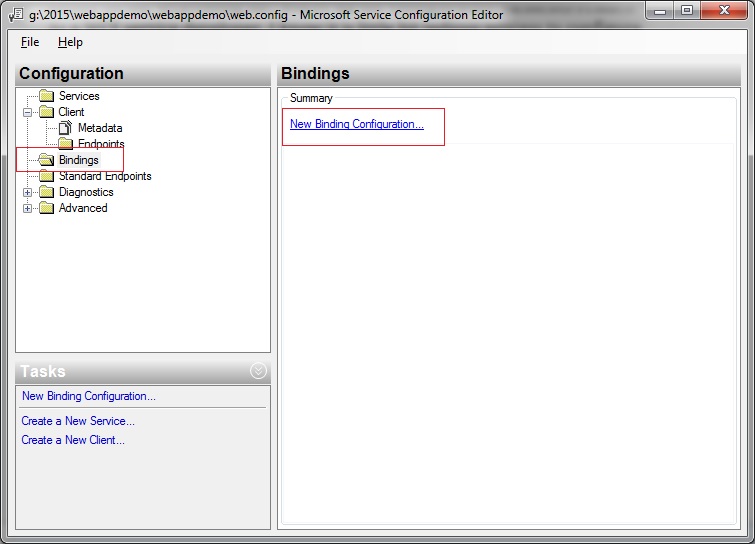Click the open Bindings folder icon
The image size is (755, 544).
pos(46,159)
